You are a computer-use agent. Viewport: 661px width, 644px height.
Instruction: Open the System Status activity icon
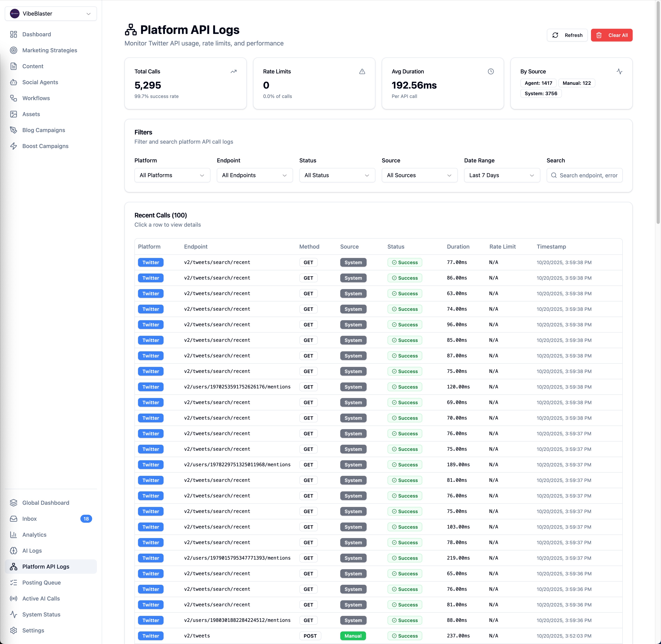click(14, 614)
